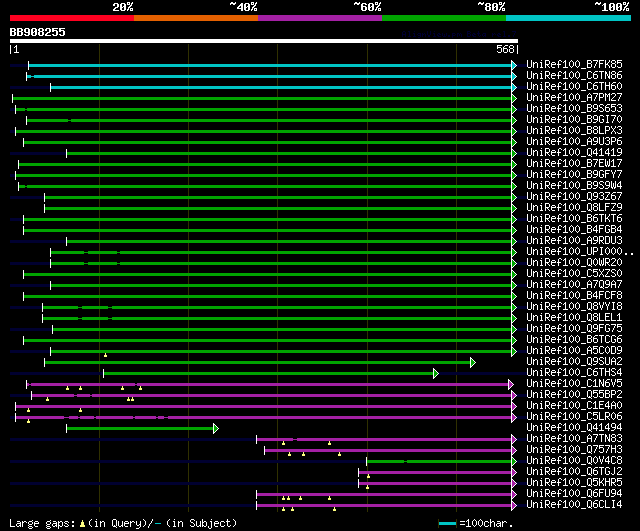The width and height of the screenshot is (640, 531).
Task: Select UniRef100_C1E4A0 label
Action: 574,406
